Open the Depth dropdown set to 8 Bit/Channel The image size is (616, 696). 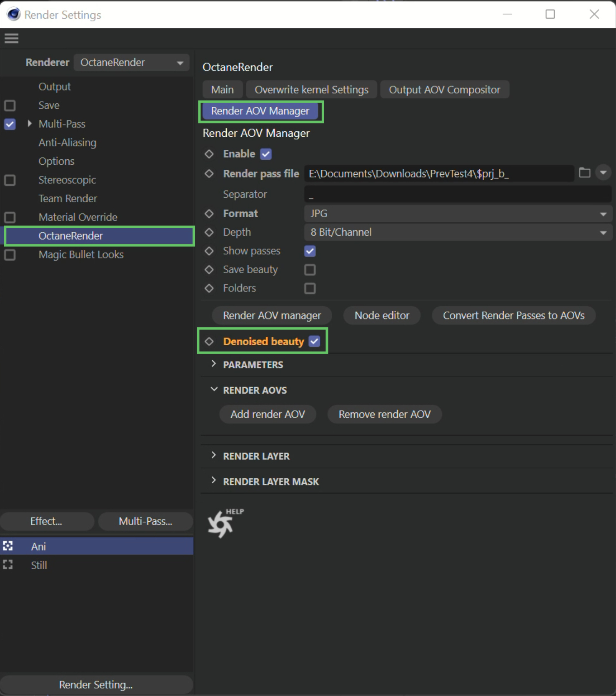click(458, 232)
